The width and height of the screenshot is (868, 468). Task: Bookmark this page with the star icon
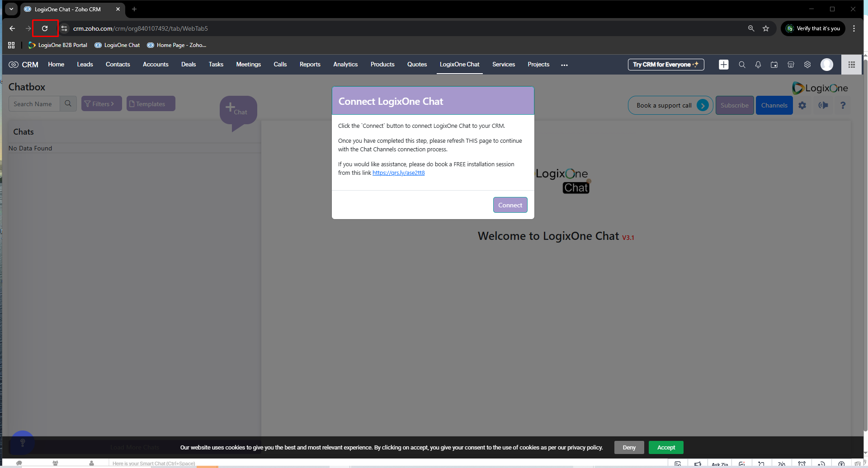[x=766, y=28]
